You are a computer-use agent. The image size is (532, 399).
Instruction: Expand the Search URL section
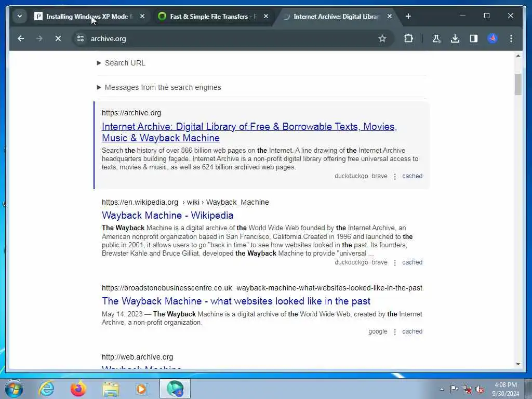click(x=121, y=63)
